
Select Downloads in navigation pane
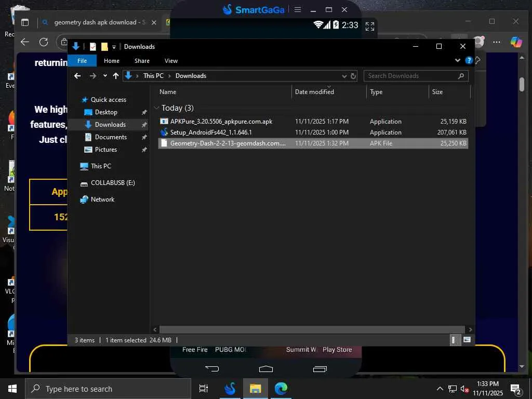tap(110, 125)
